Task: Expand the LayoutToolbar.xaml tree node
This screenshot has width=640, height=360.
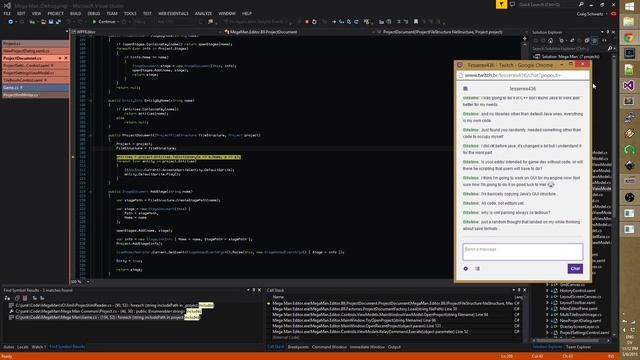Action: tap(547, 302)
